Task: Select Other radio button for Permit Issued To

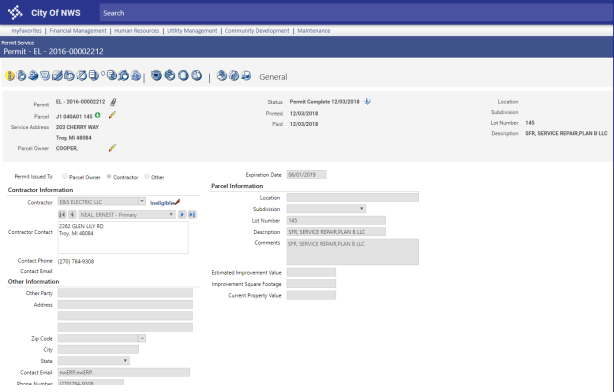Action: (147, 177)
